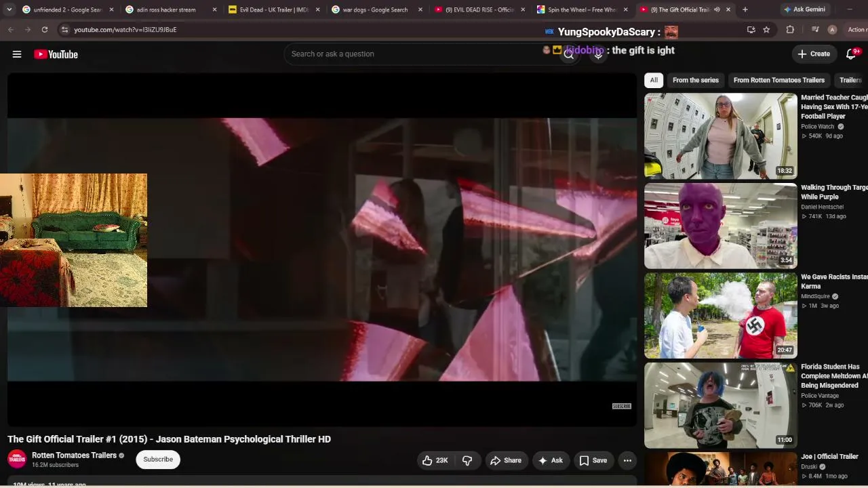
Task: Click the '16.2M subscribers' text
Action: [55, 465]
